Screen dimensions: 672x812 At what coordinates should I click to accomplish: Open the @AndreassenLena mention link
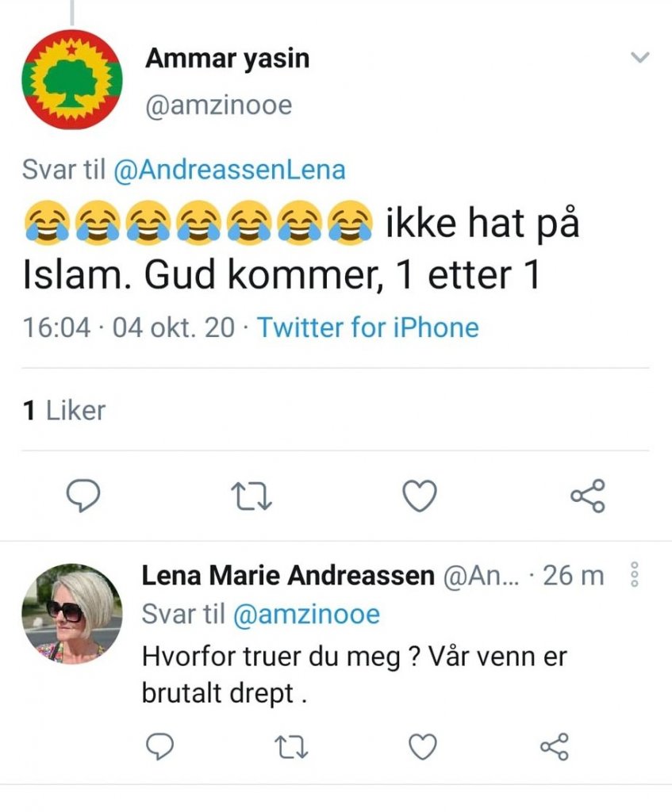(229, 171)
